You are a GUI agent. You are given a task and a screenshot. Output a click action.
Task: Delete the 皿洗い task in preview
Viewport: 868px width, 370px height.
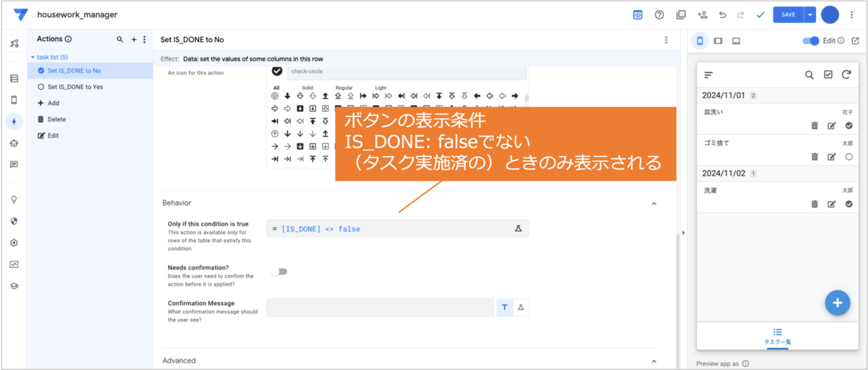tap(814, 126)
